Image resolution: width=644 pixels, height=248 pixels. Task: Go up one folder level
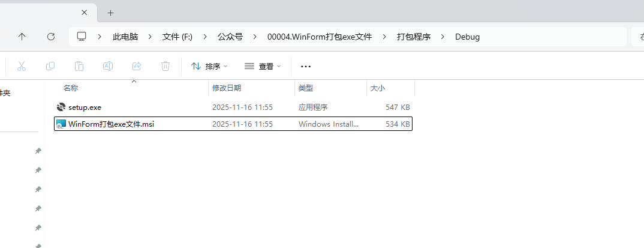pyautogui.click(x=22, y=37)
